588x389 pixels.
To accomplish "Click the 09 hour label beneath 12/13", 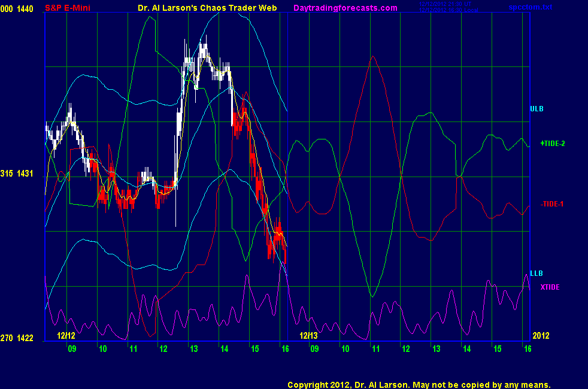I will 314,349.
